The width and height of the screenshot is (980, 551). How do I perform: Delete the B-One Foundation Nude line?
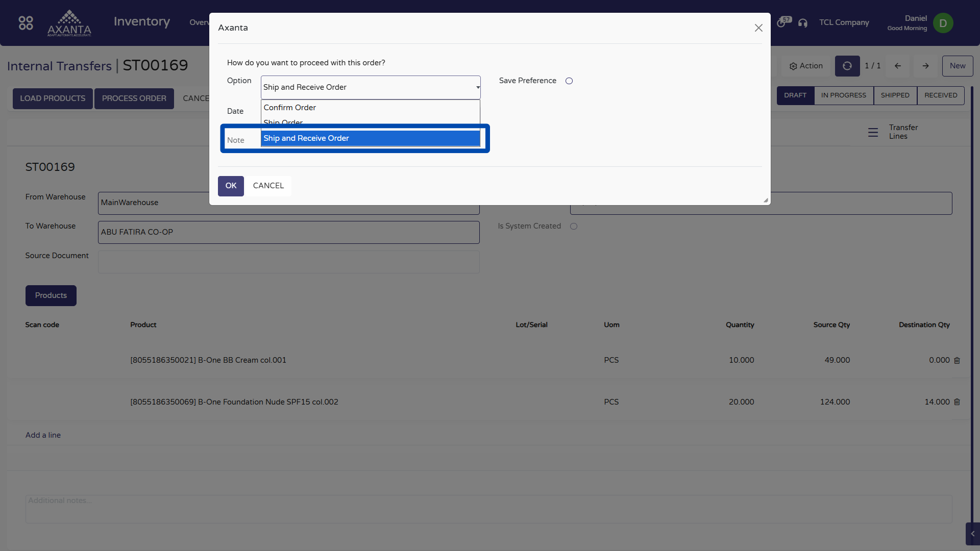pyautogui.click(x=957, y=402)
